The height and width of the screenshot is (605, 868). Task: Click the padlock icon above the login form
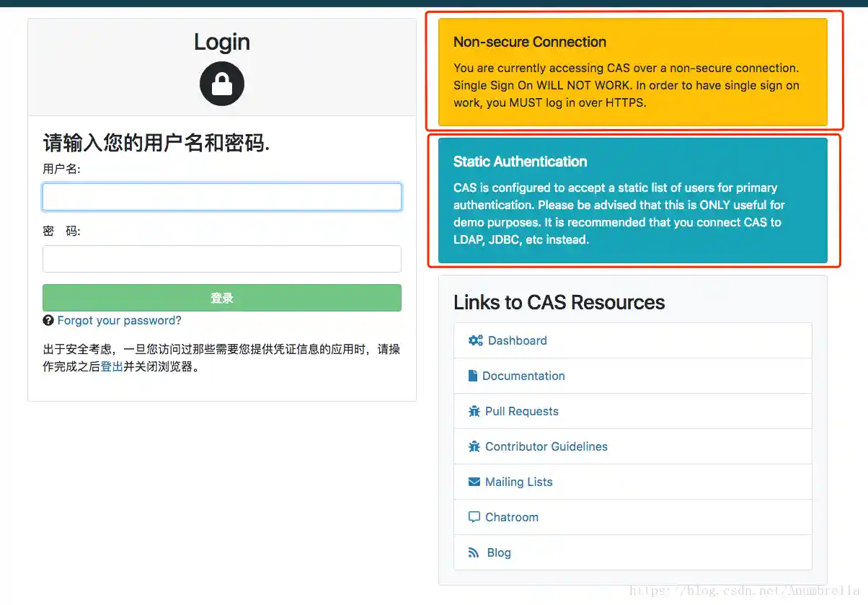(221, 84)
